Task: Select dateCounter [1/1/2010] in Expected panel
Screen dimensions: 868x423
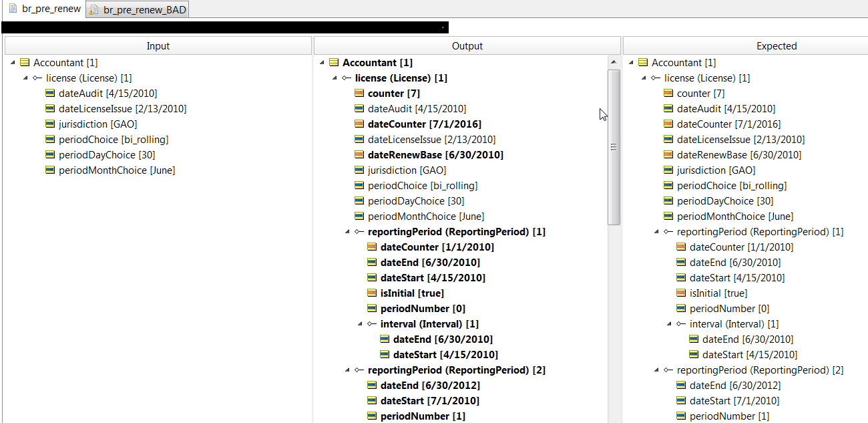Action: [x=742, y=247]
